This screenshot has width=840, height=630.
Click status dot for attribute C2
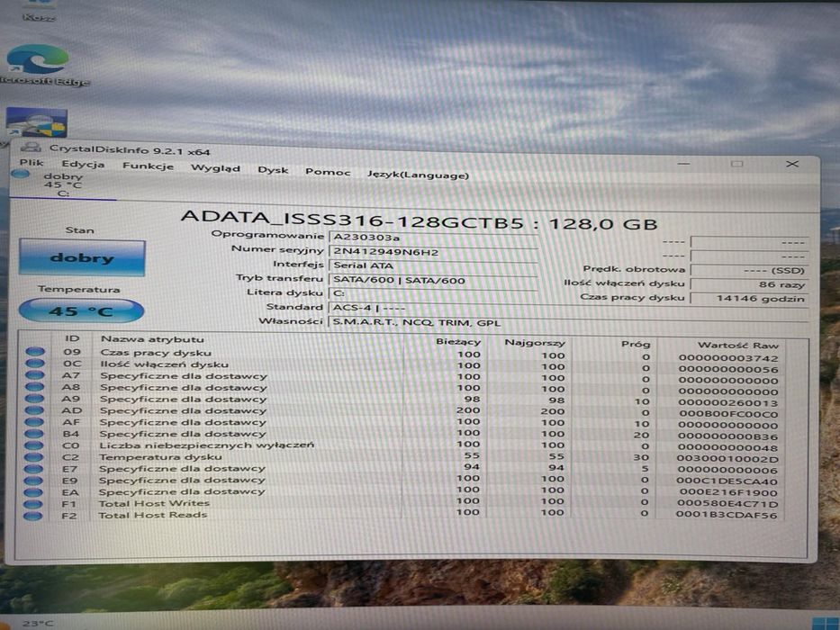point(33,457)
